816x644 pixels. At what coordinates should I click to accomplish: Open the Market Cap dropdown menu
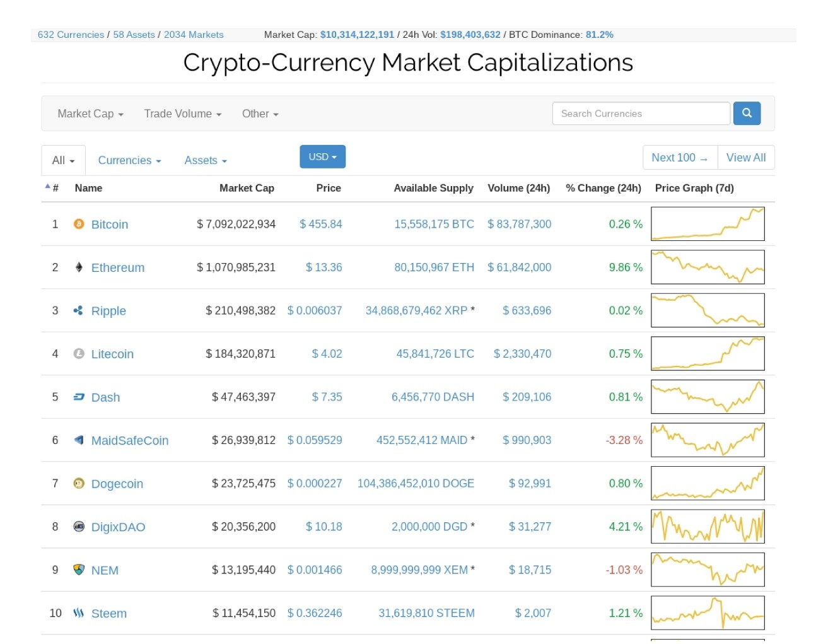(x=90, y=114)
